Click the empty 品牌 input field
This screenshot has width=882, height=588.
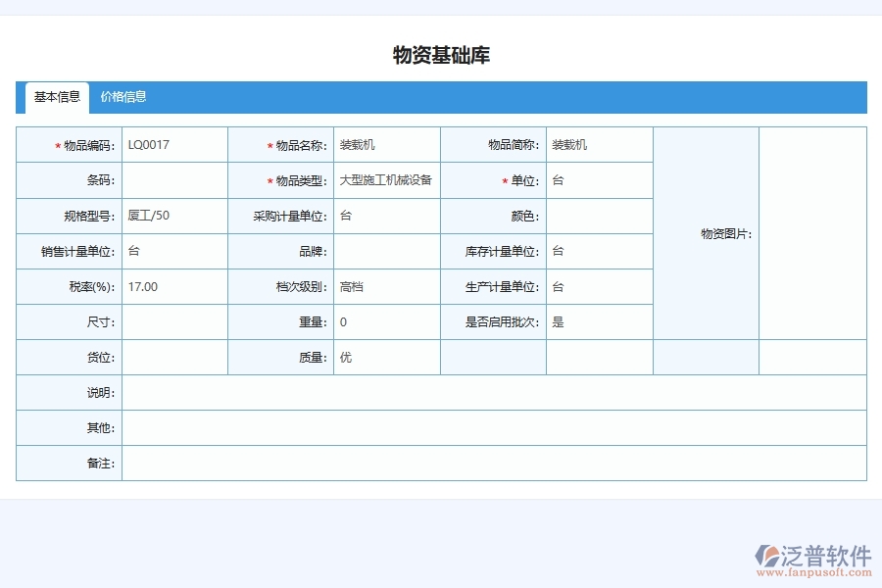pyautogui.click(x=387, y=250)
